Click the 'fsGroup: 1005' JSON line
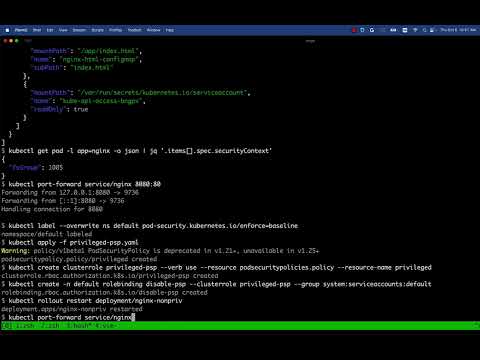Image resolution: width=480 pixels, height=360 pixels. 36,167
